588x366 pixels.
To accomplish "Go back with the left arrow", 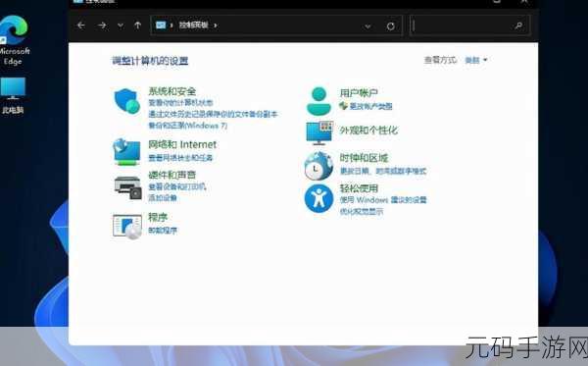I will point(81,26).
